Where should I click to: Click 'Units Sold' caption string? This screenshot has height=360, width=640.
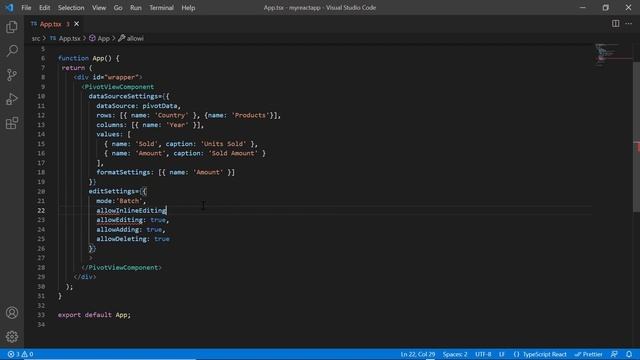pos(223,144)
